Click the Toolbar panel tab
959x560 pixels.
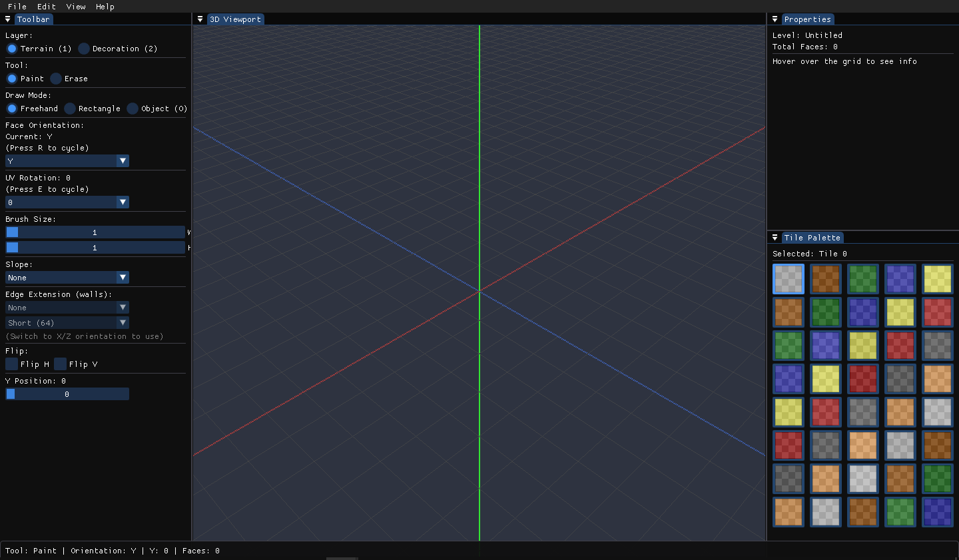33,19
